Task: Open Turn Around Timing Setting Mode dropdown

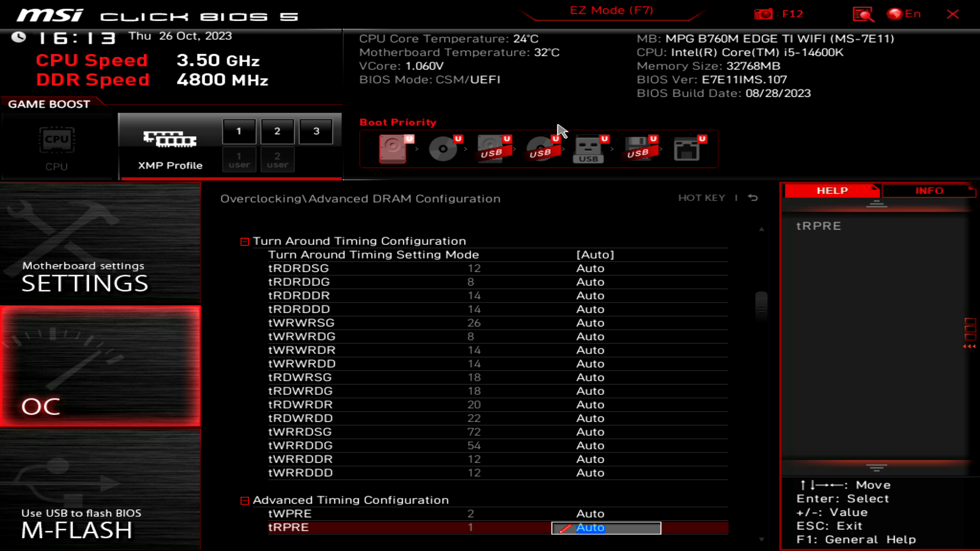Action: pyautogui.click(x=595, y=255)
